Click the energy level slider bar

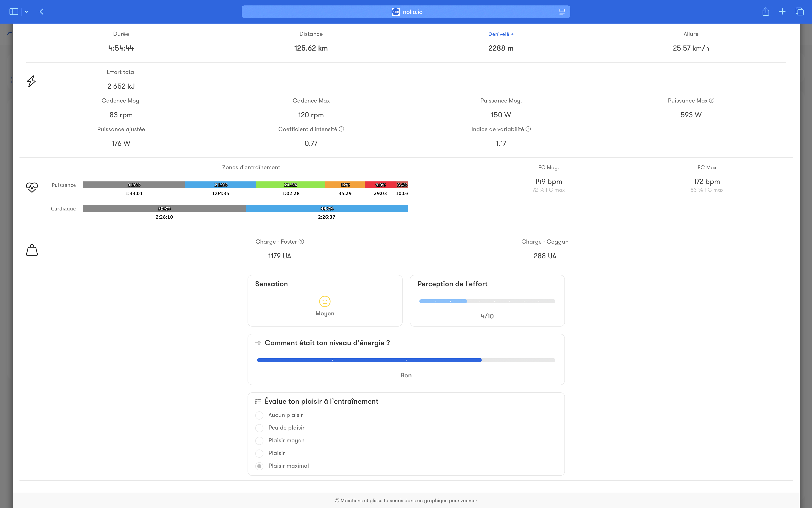pyautogui.click(x=406, y=360)
